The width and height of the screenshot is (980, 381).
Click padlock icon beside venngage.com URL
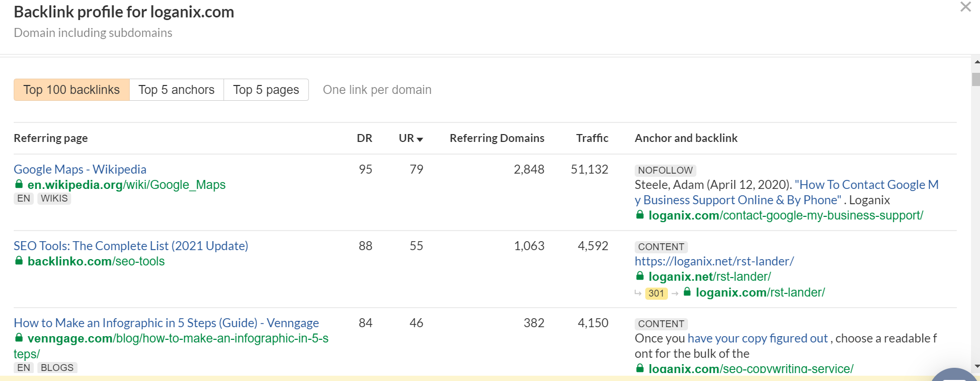(x=19, y=338)
